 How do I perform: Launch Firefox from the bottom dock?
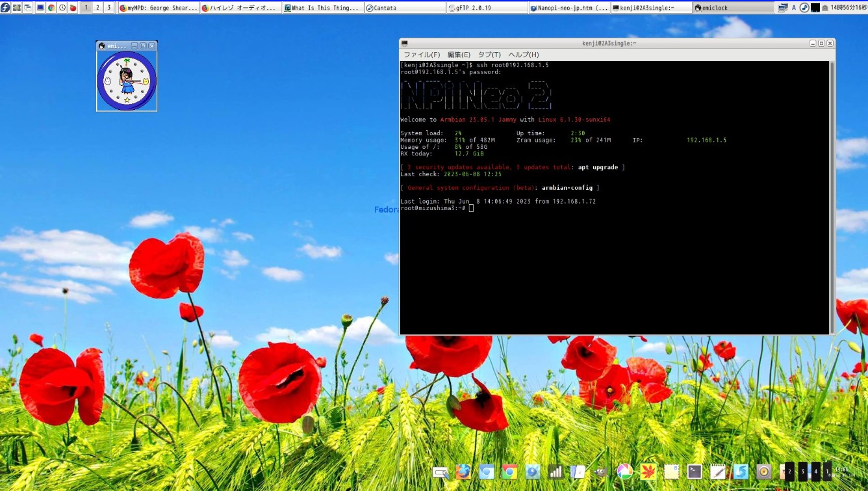[463, 471]
